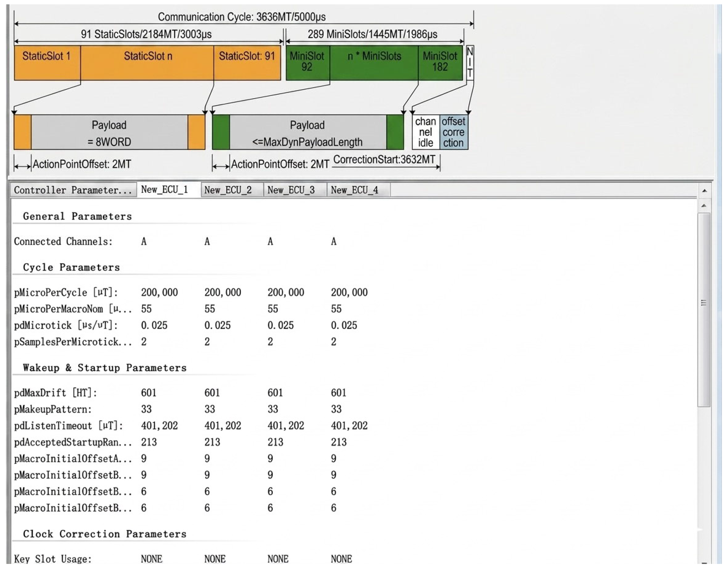Select the MiniSlot 92 block
Viewport: 728px width, 570px height.
click(x=308, y=63)
